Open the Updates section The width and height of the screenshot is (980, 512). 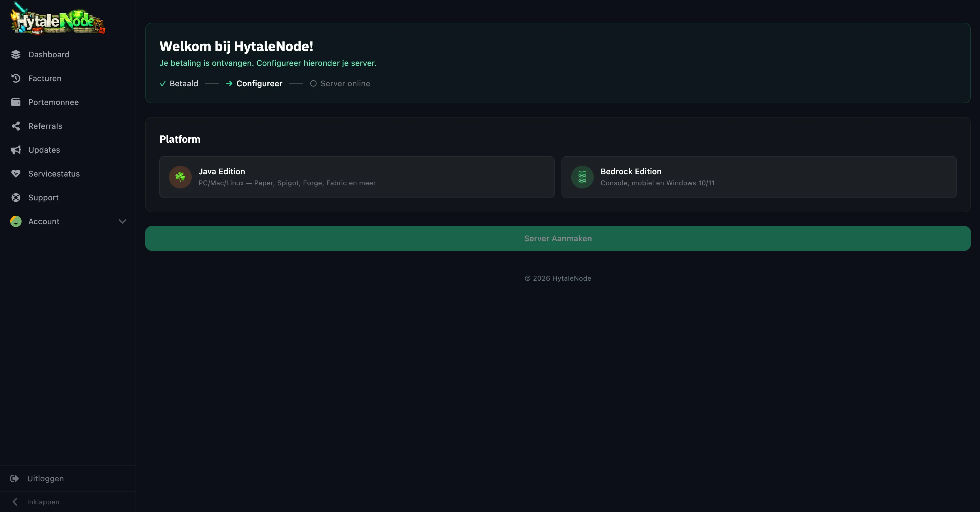(x=68, y=150)
